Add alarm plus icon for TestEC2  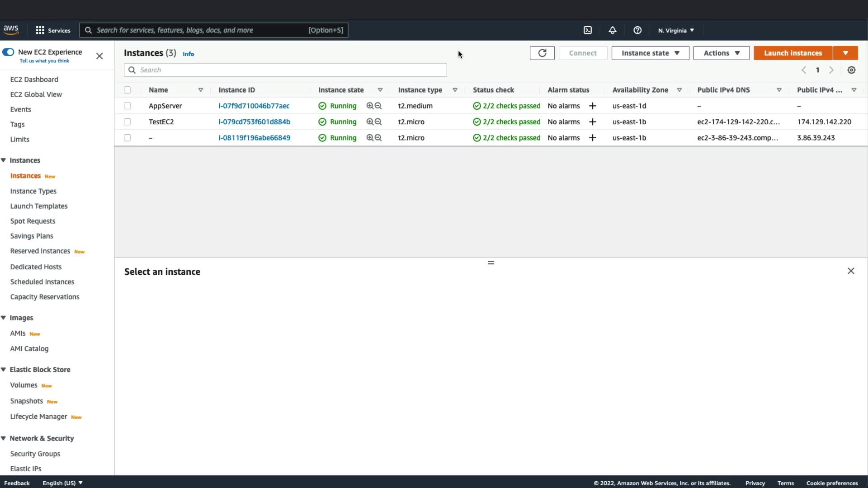click(x=592, y=122)
